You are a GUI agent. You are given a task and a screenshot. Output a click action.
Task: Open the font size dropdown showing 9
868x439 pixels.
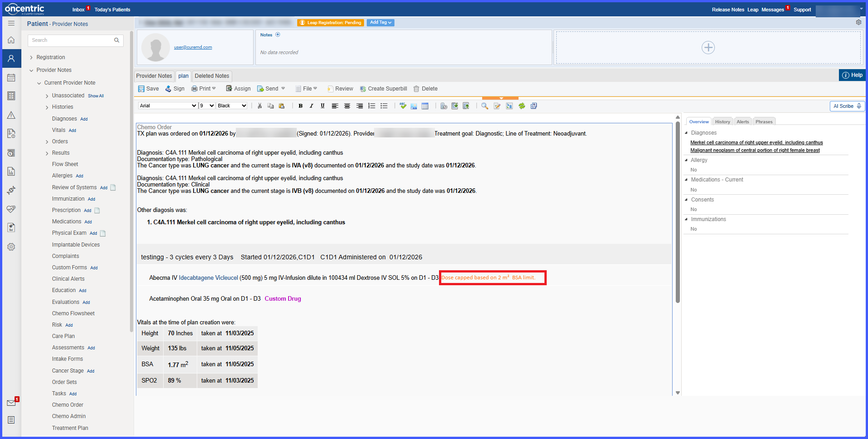coord(207,106)
